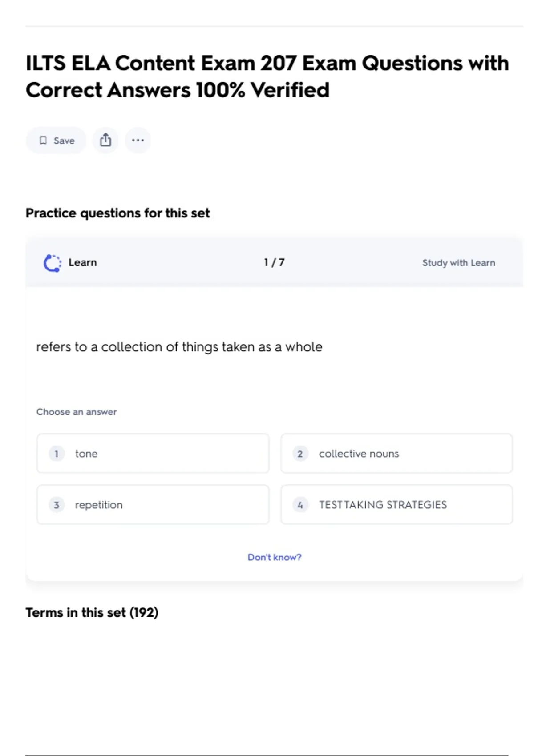Click the number 4 badge icon
Viewport: 534px width, 756px height.
(x=300, y=505)
